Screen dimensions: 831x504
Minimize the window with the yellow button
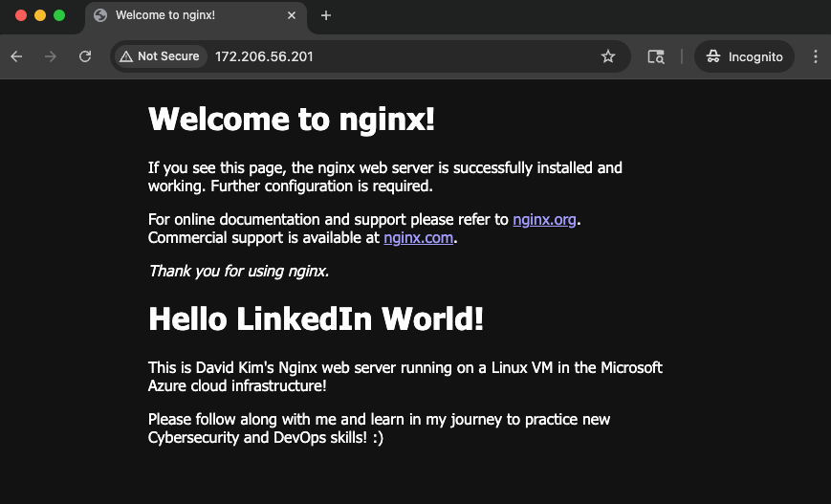point(40,15)
